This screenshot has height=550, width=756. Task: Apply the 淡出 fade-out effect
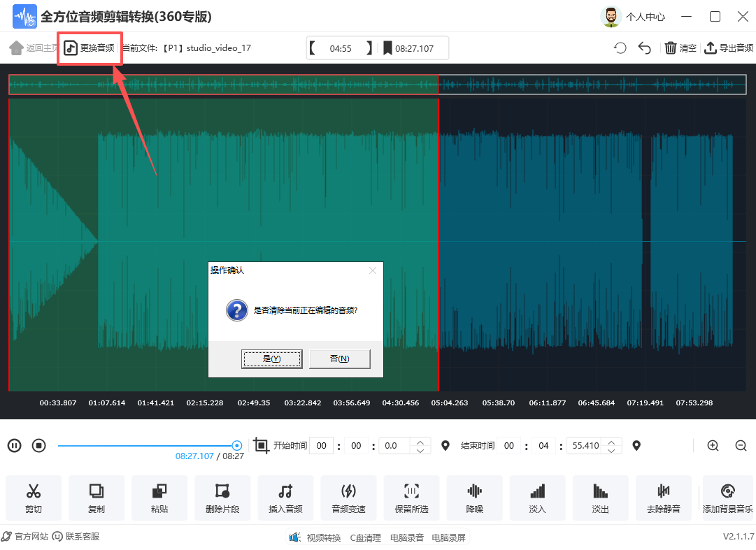click(x=600, y=498)
